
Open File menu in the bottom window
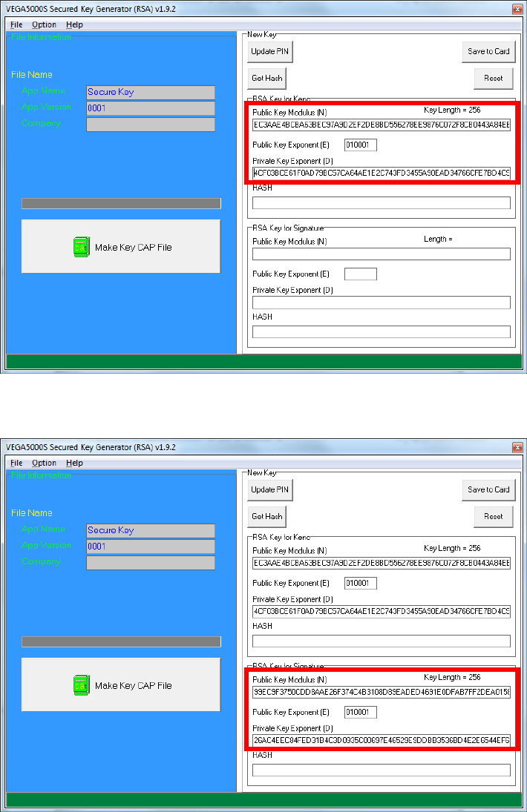click(x=16, y=463)
